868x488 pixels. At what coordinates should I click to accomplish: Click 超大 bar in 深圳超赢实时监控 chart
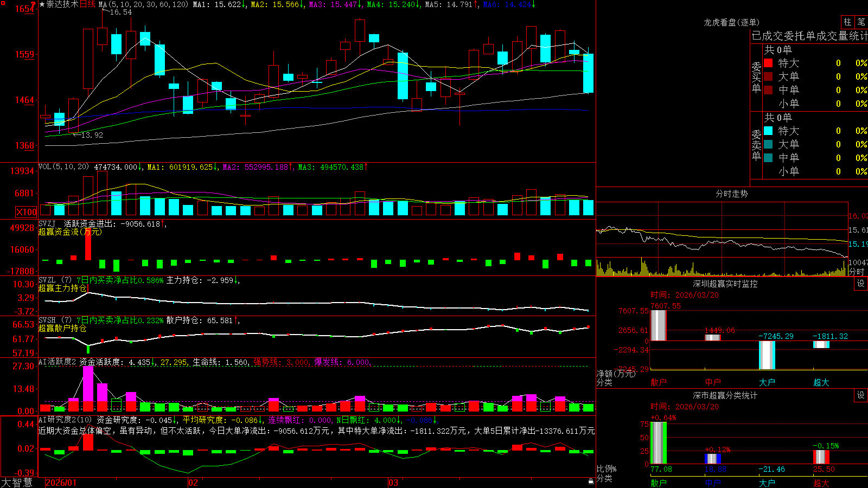coord(821,344)
